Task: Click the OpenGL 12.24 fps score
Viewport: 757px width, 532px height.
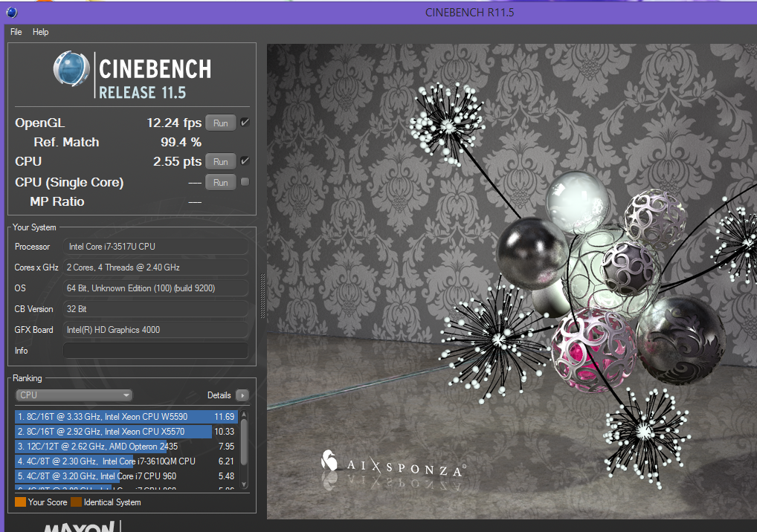Action: click(x=174, y=123)
